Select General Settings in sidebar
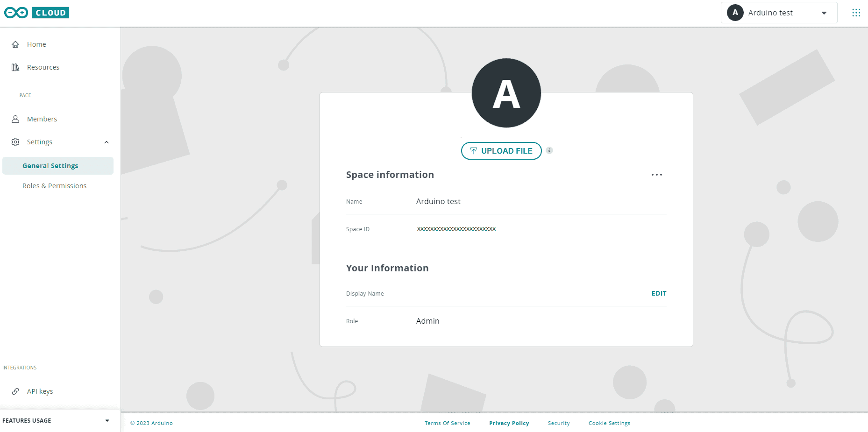The height and width of the screenshot is (432, 868). click(50, 166)
